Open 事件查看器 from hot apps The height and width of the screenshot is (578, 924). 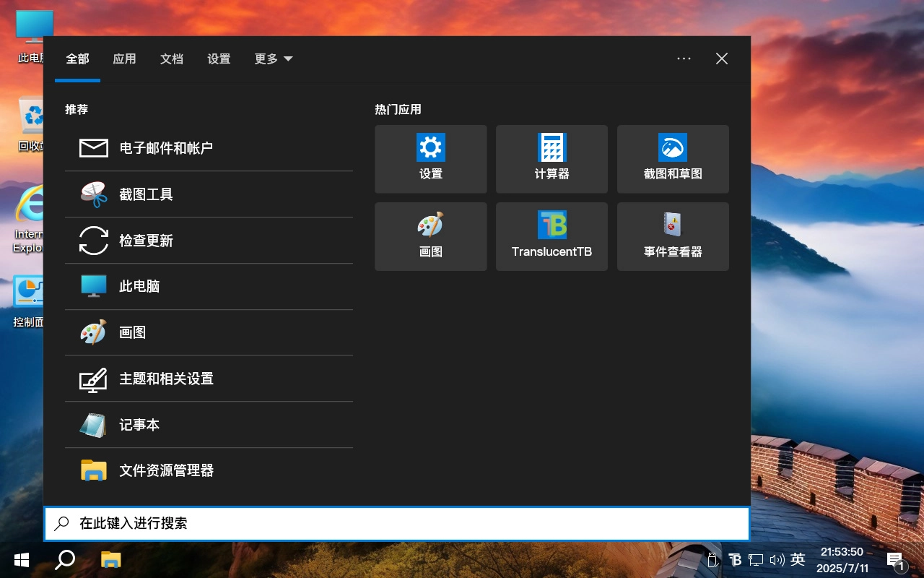pos(673,236)
